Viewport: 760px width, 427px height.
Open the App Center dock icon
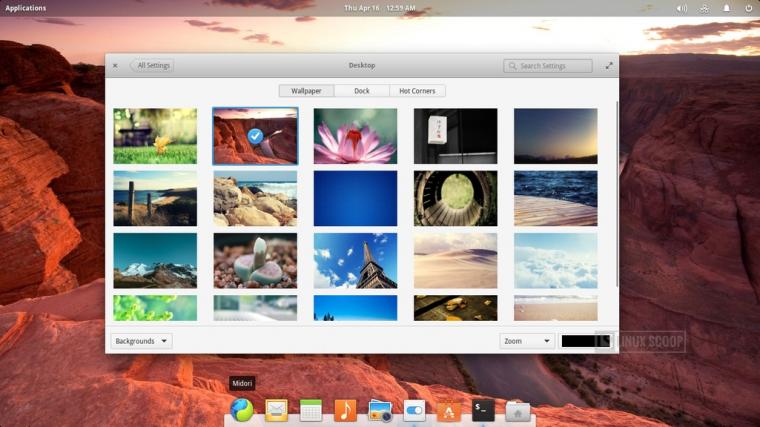coord(449,411)
